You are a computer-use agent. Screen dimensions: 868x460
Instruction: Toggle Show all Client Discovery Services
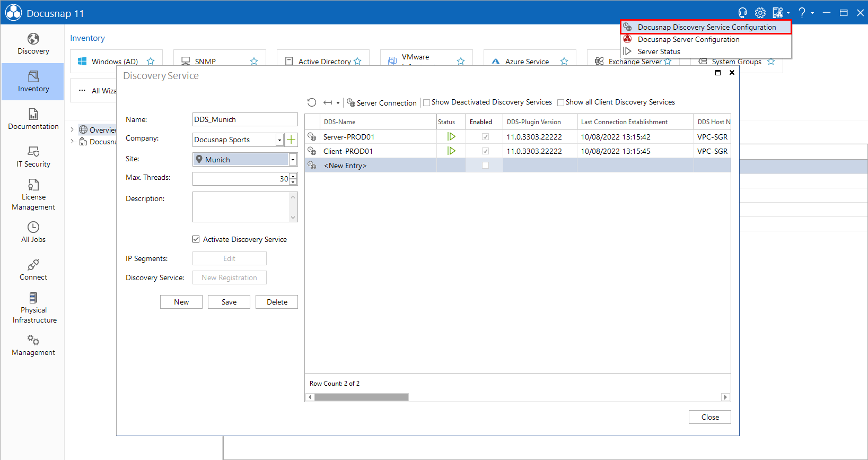coord(560,102)
